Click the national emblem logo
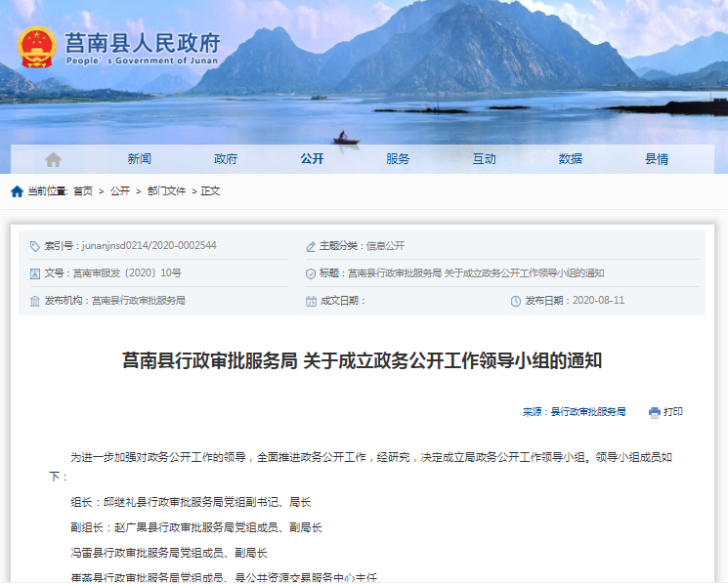728x584 pixels. (x=37, y=47)
